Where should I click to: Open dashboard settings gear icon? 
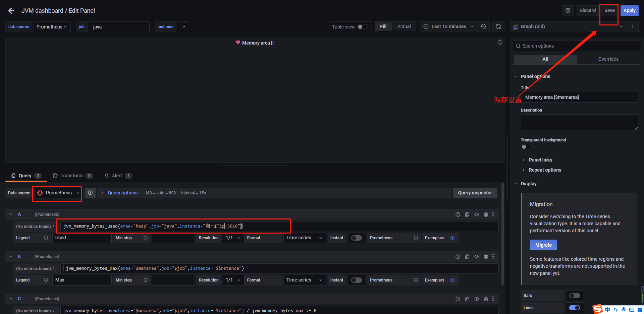tap(568, 11)
